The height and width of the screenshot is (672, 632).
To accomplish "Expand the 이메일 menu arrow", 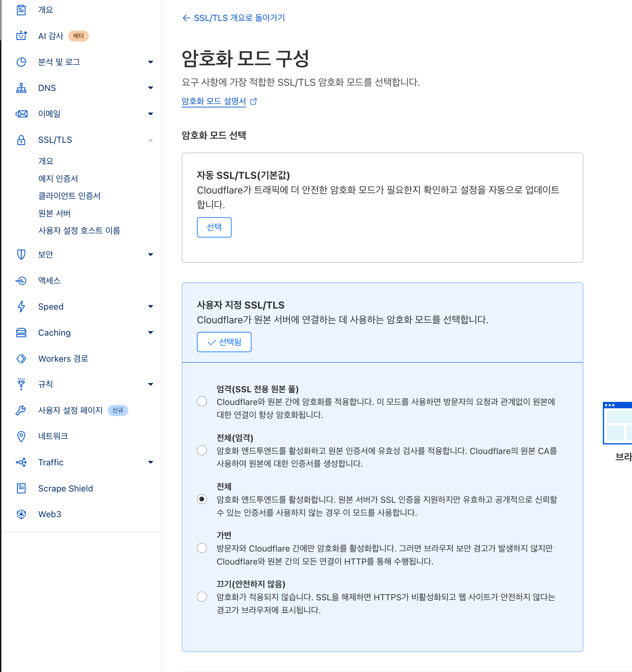I will click(150, 114).
